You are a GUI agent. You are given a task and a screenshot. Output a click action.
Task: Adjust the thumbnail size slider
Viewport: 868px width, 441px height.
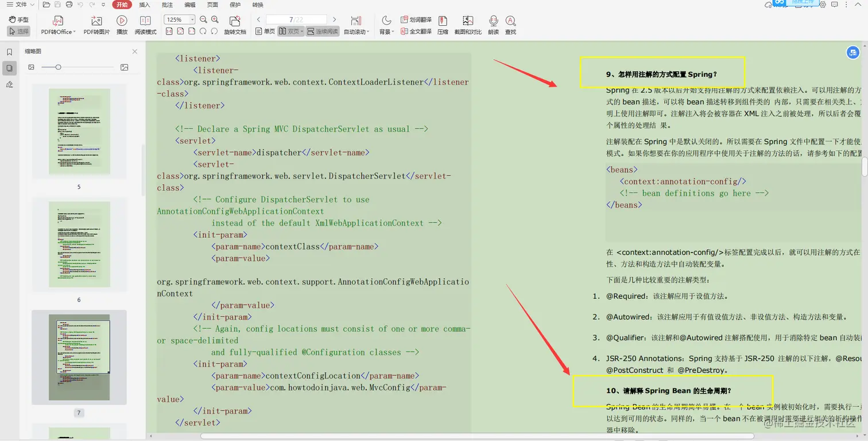tap(58, 67)
